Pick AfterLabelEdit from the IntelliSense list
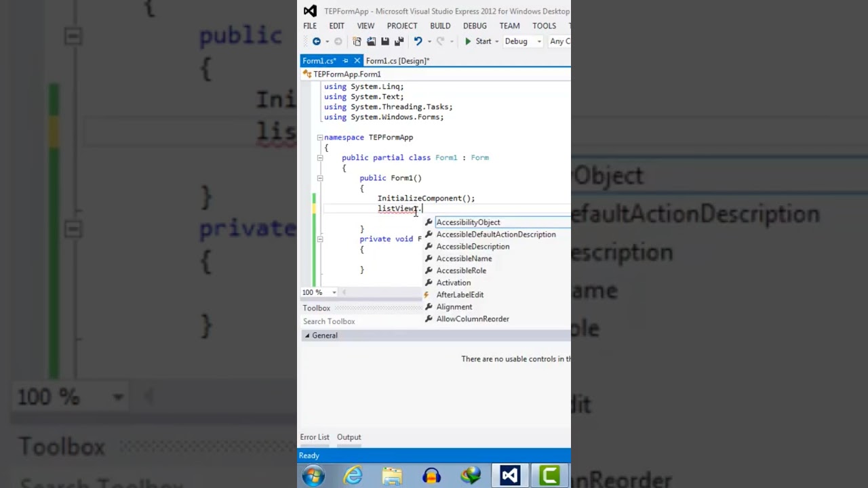Screen dimensions: 868x488 click(x=460, y=295)
